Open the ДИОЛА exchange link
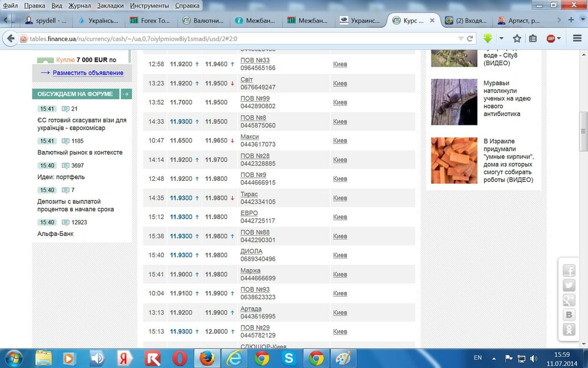The image size is (588, 368). [x=251, y=251]
